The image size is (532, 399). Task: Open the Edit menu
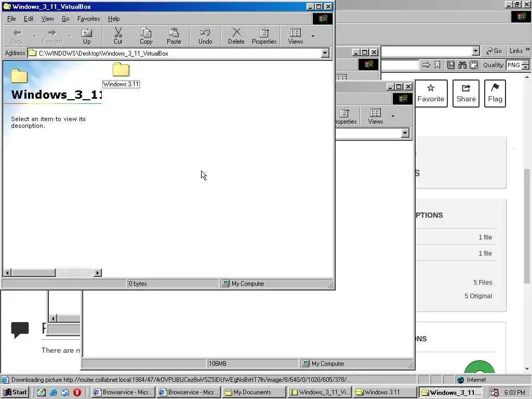pos(29,19)
